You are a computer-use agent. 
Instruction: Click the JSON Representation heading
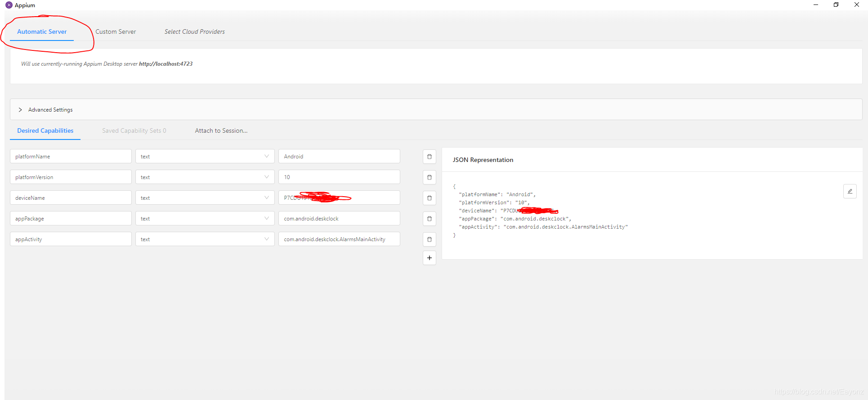coord(483,160)
